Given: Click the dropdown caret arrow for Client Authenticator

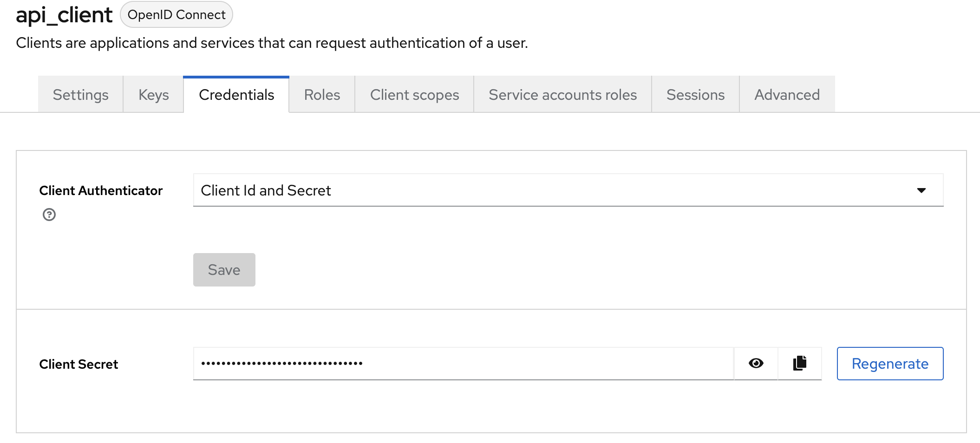Looking at the screenshot, I should (921, 190).
